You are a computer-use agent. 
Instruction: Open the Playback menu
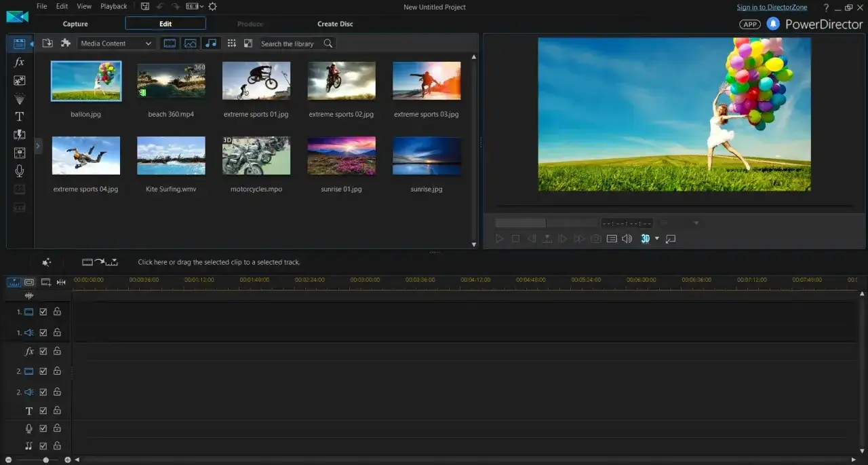click(x=113, y=6)
